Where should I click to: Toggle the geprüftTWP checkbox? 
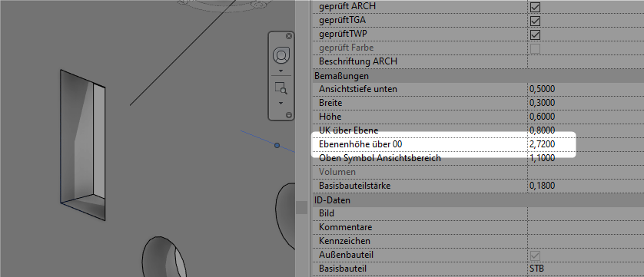[x=535, y=35]
